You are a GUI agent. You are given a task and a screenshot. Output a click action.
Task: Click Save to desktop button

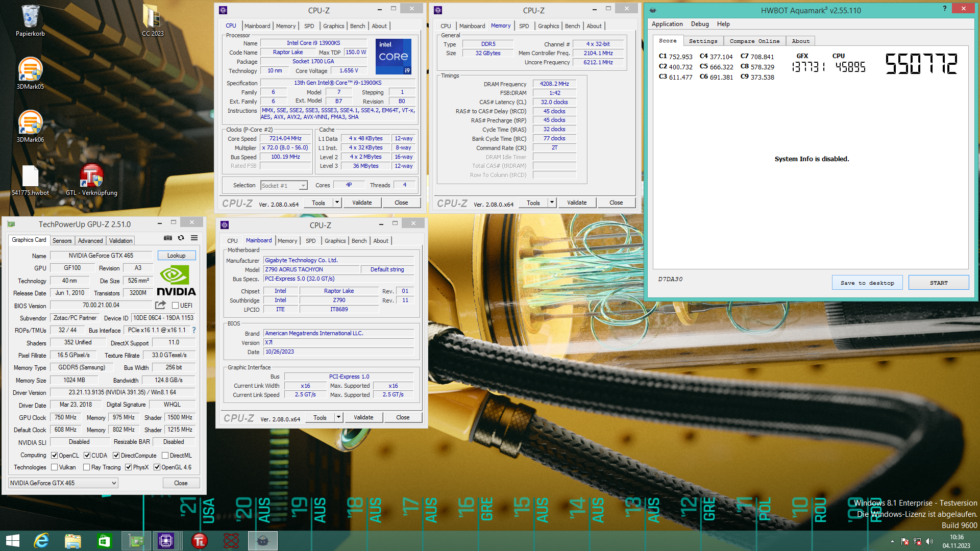coord(867,283)
